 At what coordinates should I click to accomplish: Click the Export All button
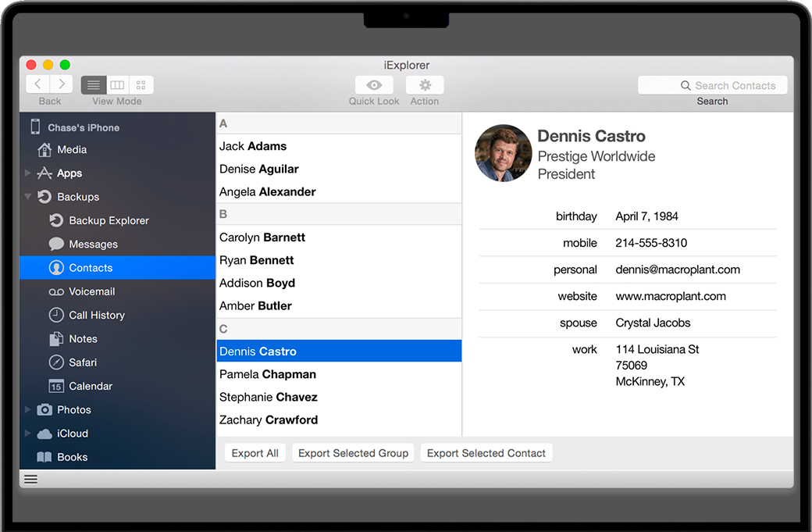click(255, 453)
